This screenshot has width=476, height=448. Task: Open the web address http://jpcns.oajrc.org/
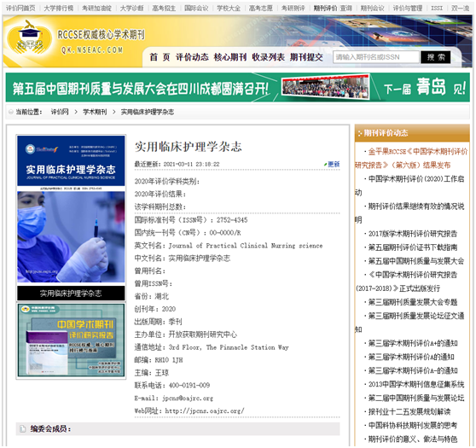205,411
